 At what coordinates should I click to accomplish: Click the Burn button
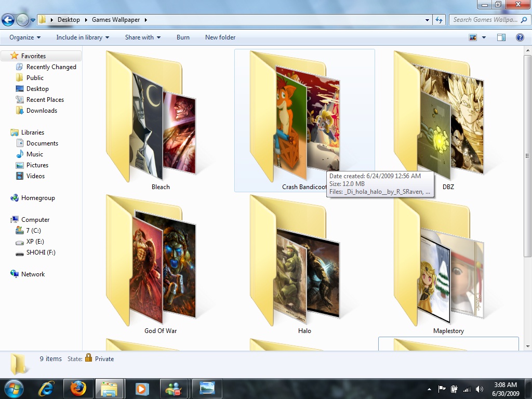[183, 37]
